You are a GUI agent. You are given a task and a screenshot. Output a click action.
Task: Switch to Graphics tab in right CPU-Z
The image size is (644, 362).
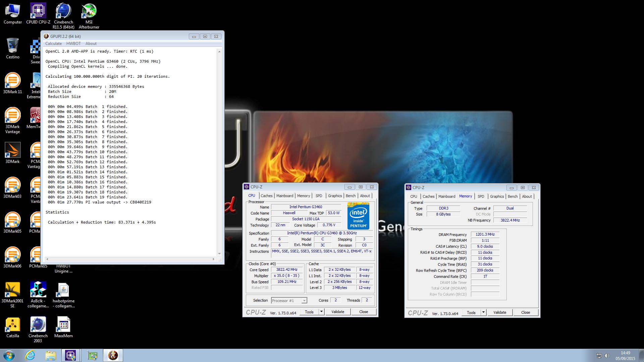(497, 196)
